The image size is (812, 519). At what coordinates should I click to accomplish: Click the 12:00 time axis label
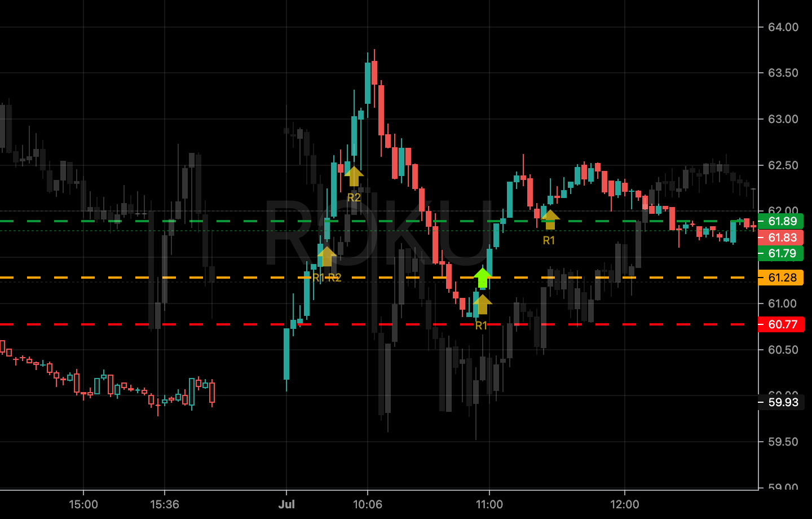[625, 504]
